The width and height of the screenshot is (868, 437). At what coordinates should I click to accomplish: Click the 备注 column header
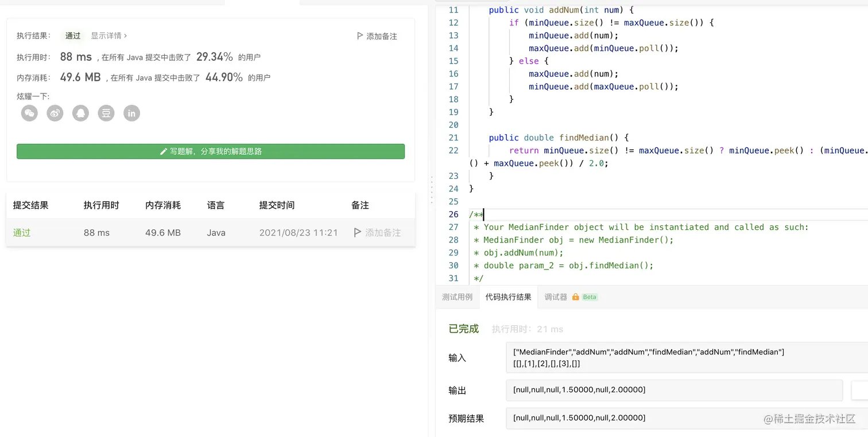click(360, 205)
